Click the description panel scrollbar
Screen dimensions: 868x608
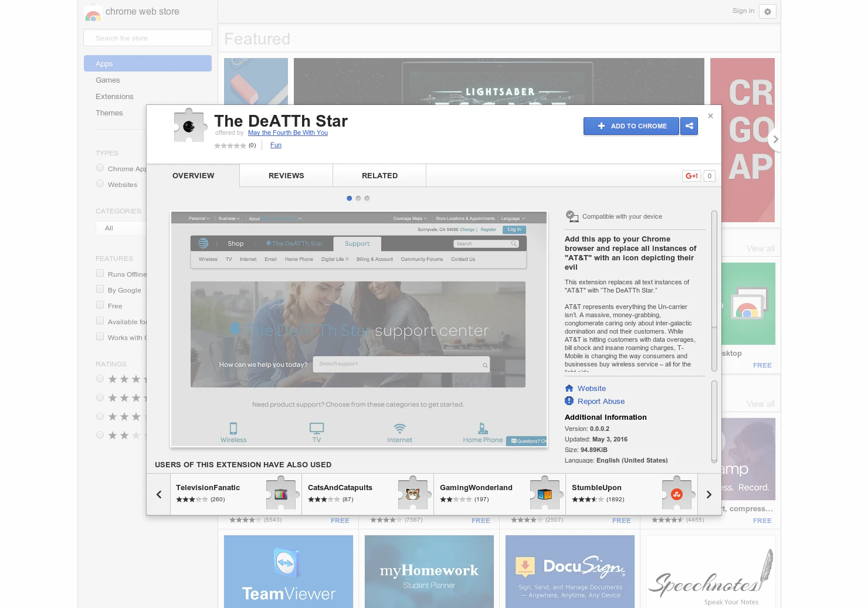(714, 291)
